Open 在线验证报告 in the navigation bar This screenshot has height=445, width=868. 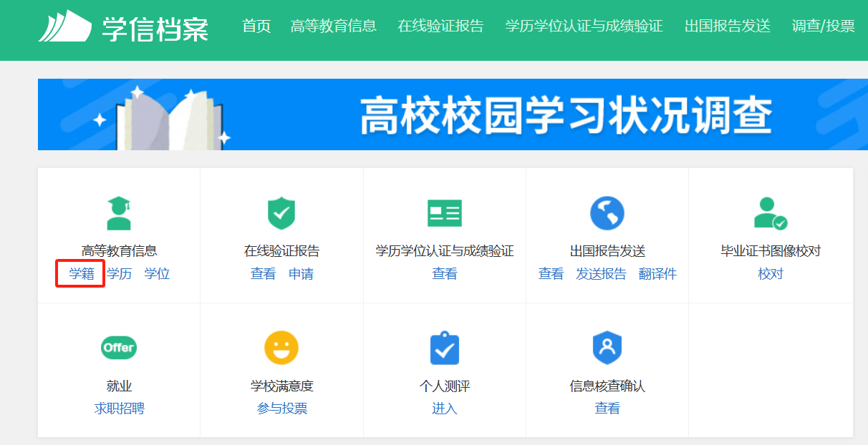(440, 26)
